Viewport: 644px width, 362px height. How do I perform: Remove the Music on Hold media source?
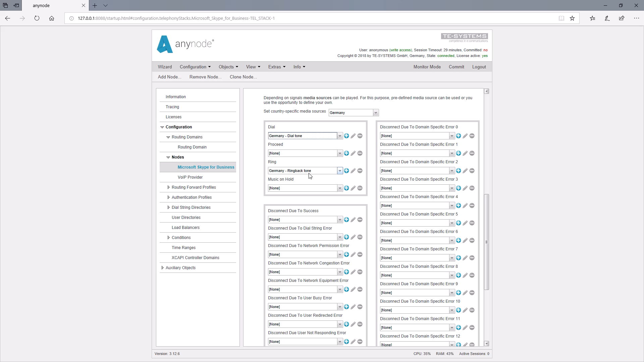360,188
